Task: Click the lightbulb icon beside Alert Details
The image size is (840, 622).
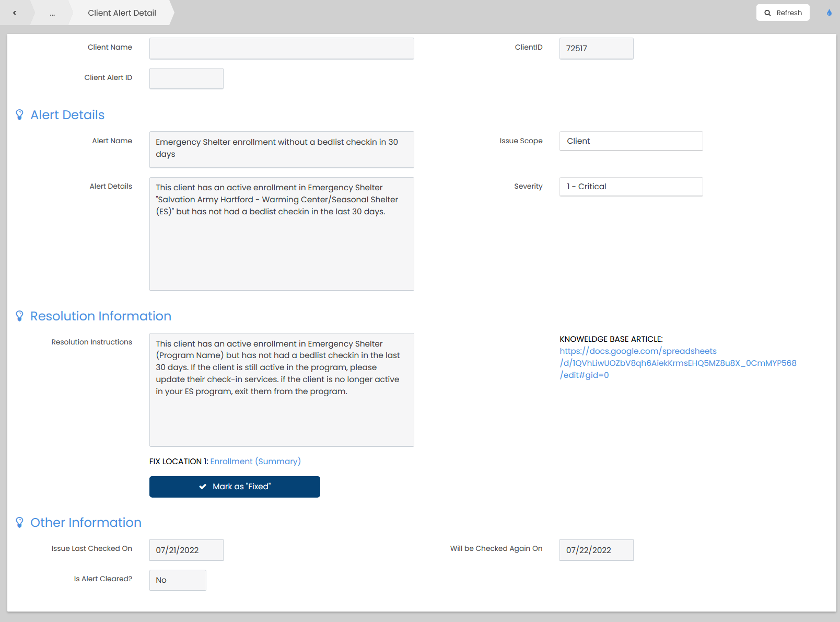Action: coord(19,115)
